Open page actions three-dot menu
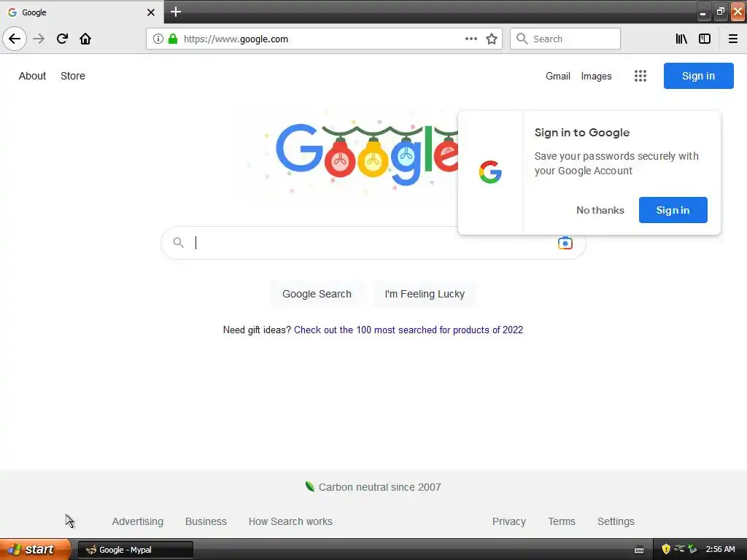Screen dimensions: 747x560 471,39
